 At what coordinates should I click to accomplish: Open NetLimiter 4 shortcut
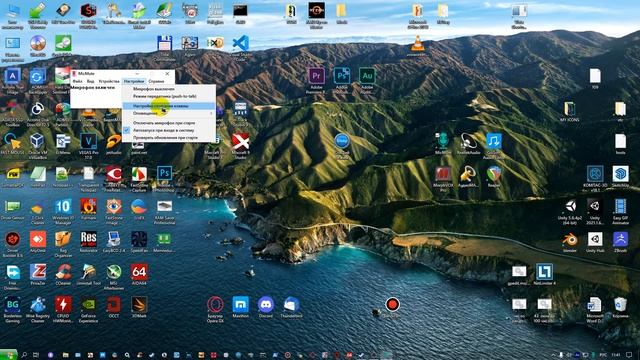pos(544,272)
